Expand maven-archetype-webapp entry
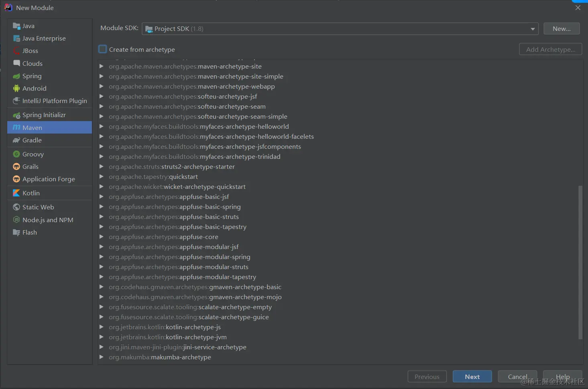 [102, 86]
